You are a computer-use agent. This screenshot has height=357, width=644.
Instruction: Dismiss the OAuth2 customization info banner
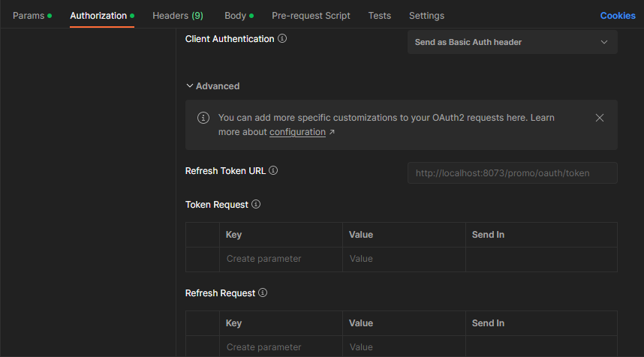coord(599,118)
